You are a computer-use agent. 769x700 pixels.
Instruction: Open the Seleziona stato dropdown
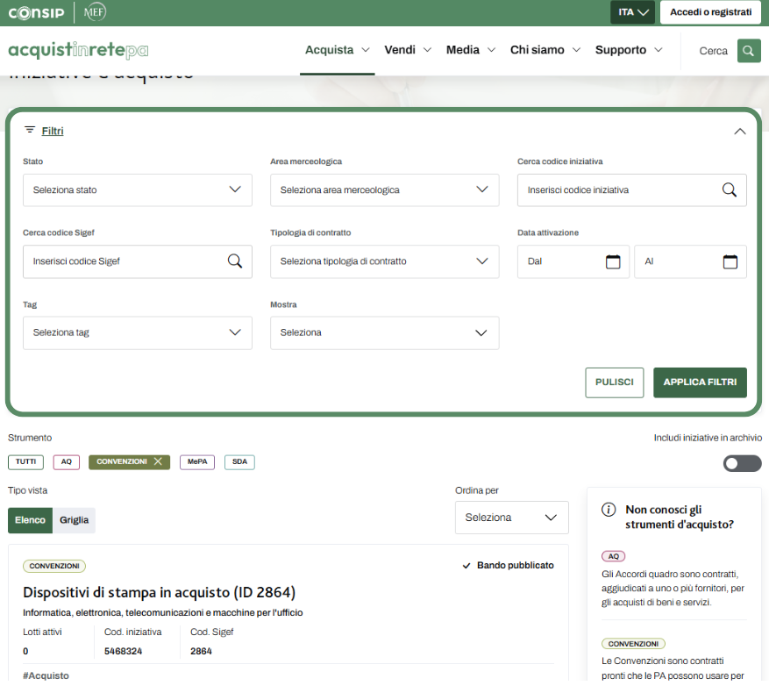(x=137, y=189)
